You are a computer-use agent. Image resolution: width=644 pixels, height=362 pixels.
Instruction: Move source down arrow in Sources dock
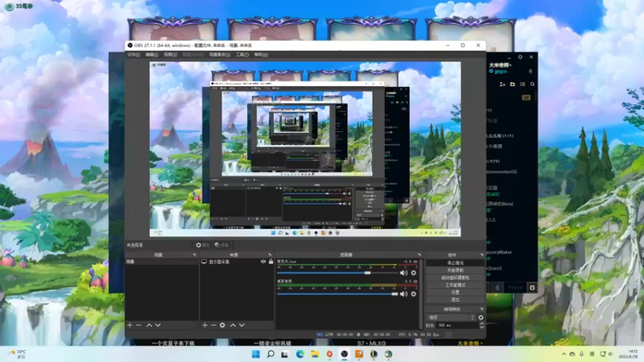pos(242,325)
